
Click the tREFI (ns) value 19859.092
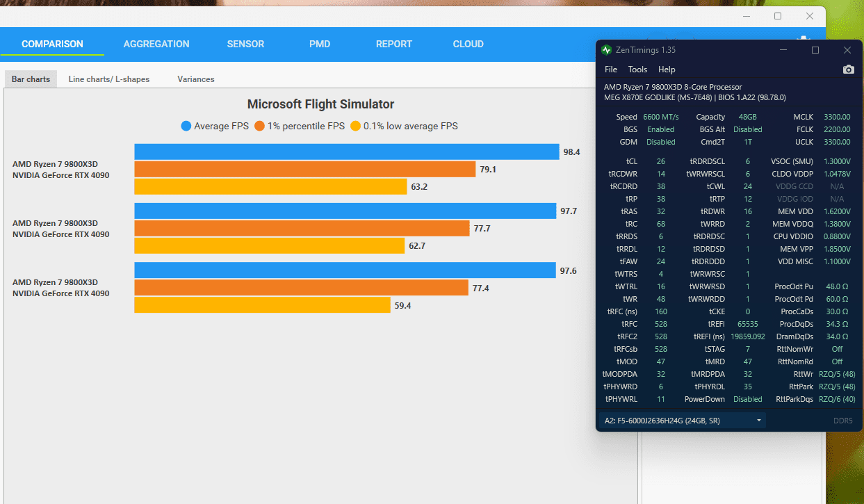[748, 336]
